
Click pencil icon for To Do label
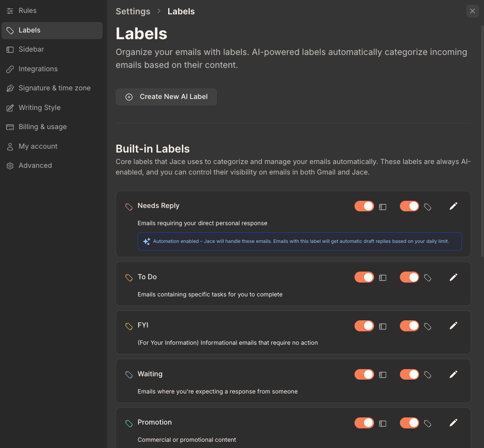[x=453, y=277]
